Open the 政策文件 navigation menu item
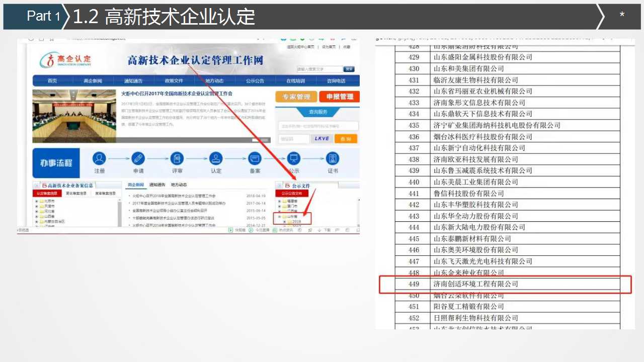 pos(174,81)
